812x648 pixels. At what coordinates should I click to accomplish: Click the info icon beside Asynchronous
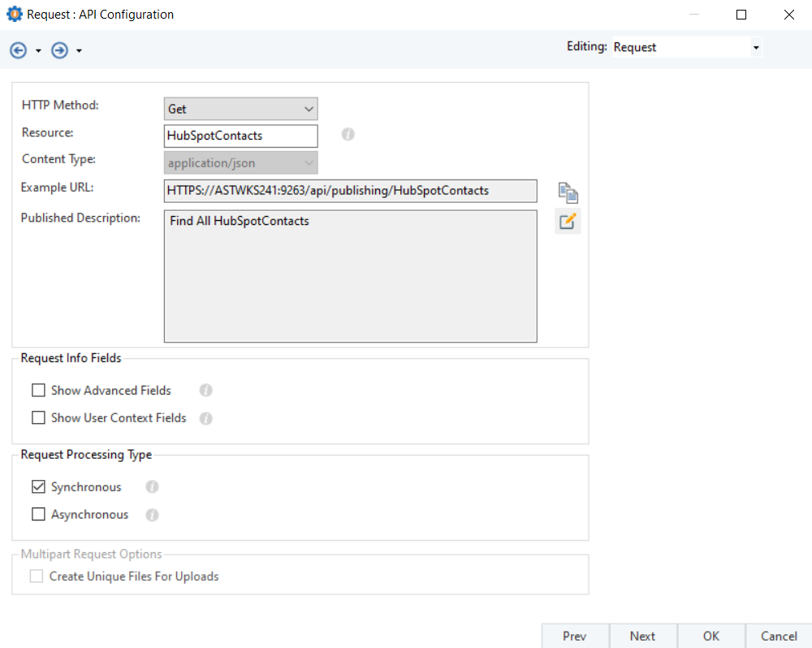click(x=152, y=515)
